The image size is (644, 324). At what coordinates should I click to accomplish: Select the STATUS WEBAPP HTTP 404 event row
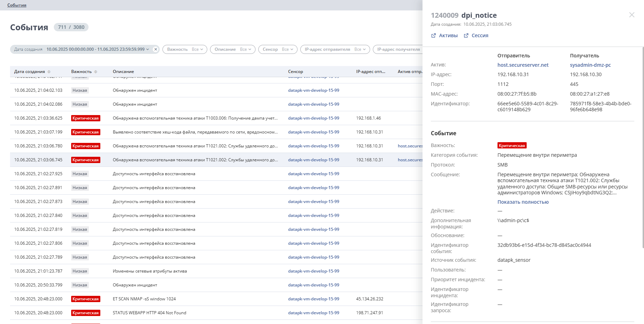pos(149,313)
